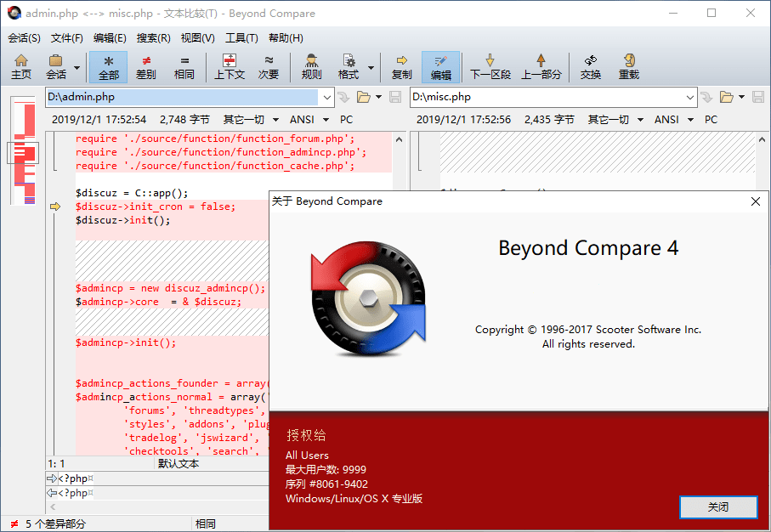Expand the right file path history dropdown
This screenshot has height=532, width=771.
(x=690, y=98)
